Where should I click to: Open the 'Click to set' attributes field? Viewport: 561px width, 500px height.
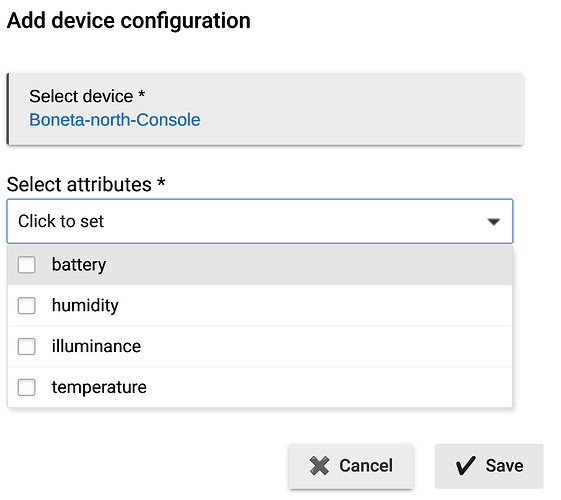point(260,221)
